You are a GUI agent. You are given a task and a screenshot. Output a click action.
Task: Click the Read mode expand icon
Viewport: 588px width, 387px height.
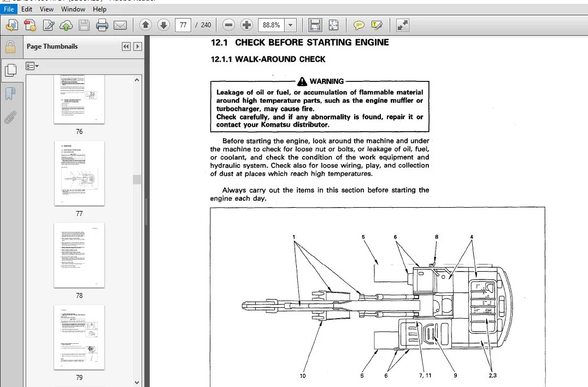coord(402,25)
